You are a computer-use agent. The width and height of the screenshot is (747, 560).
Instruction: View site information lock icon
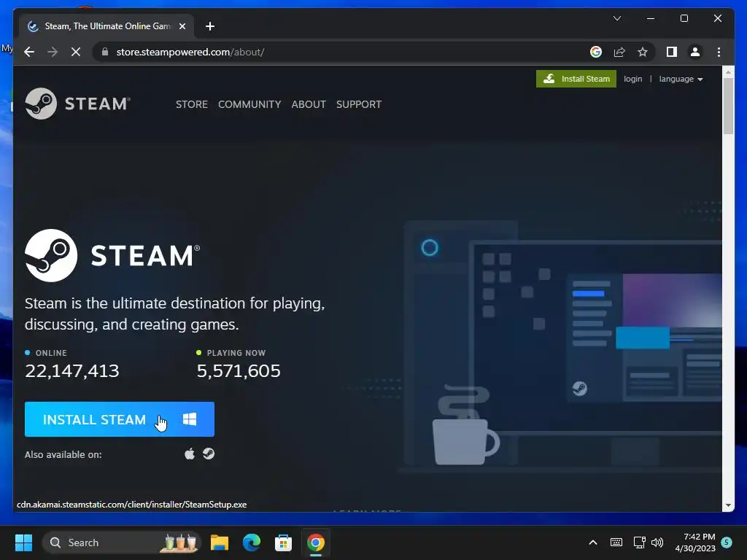(105, 52)
